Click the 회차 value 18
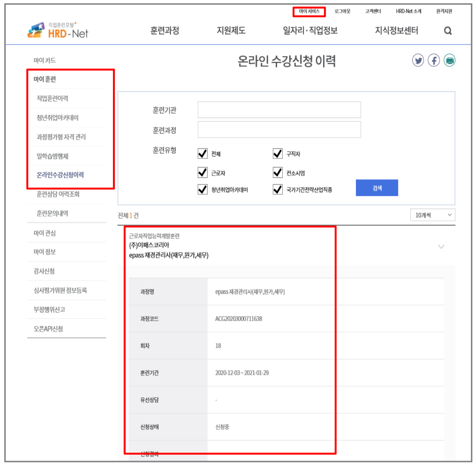 pos(218,346)
